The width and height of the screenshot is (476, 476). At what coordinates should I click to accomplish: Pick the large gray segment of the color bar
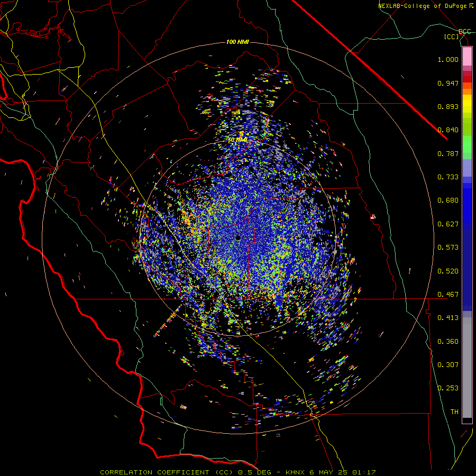point(467,368)
